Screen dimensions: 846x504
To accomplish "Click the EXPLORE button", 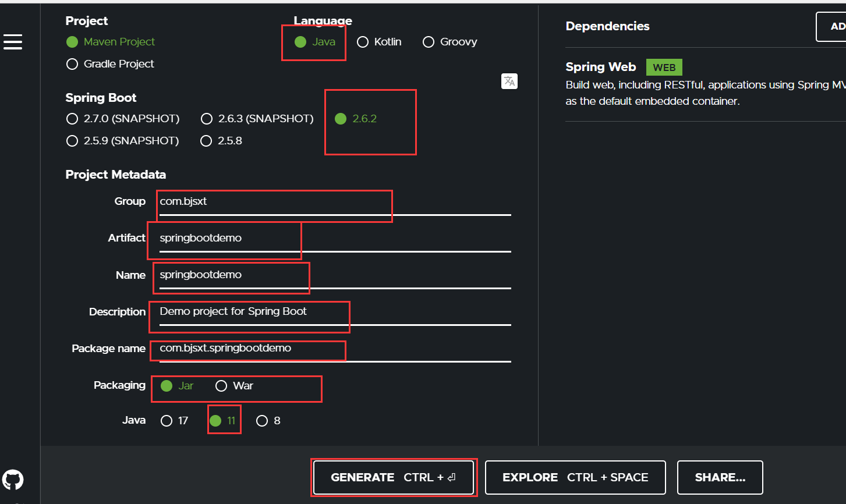I will [x=575, y=477].
